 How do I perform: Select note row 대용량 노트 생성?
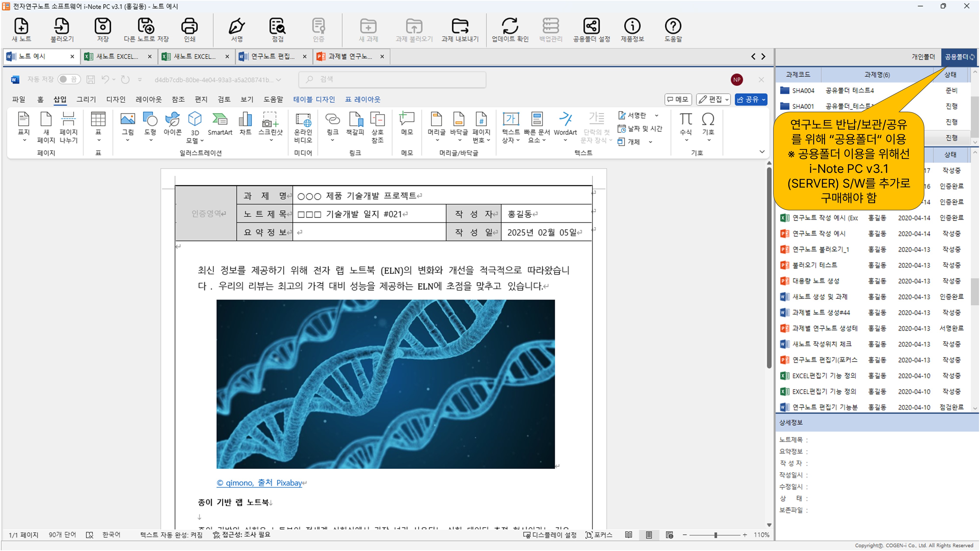coord(873,281)
